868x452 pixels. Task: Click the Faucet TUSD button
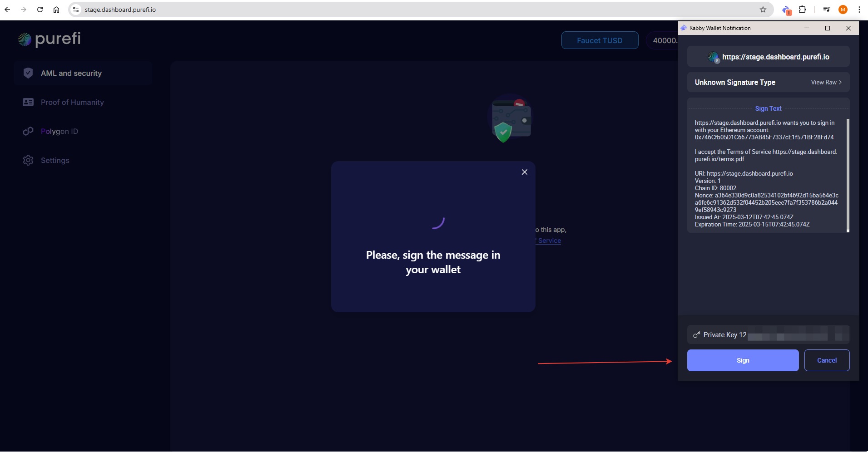(599, 40)
